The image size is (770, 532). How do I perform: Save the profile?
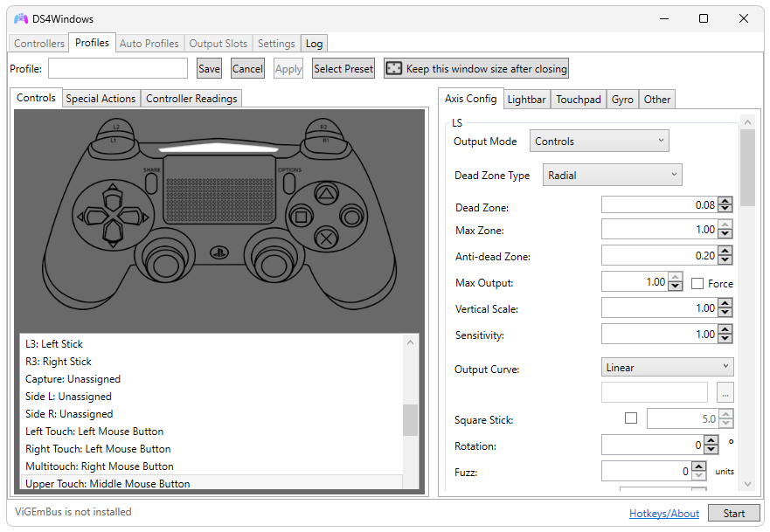coord(209,68)
